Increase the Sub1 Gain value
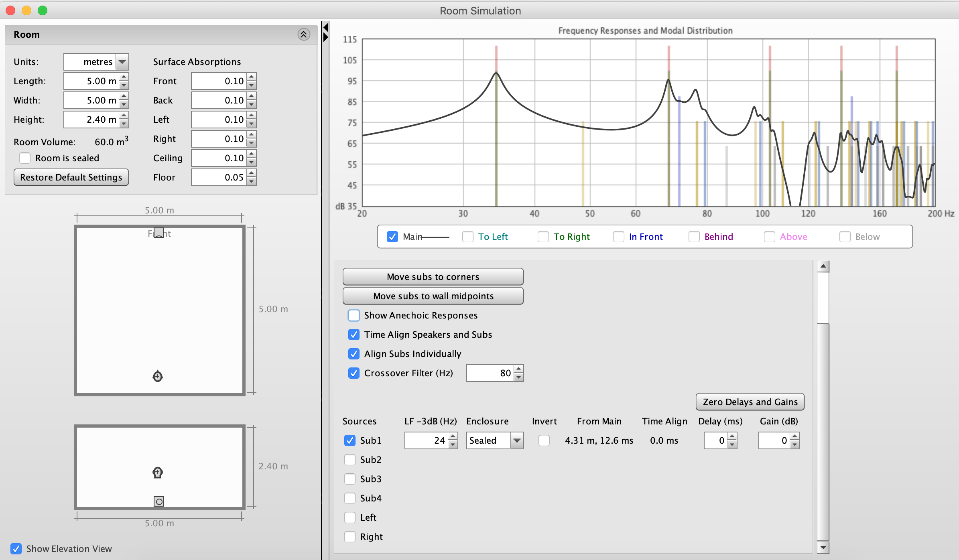The height and width of the screenshot is (560, 959). coord(795,436)
